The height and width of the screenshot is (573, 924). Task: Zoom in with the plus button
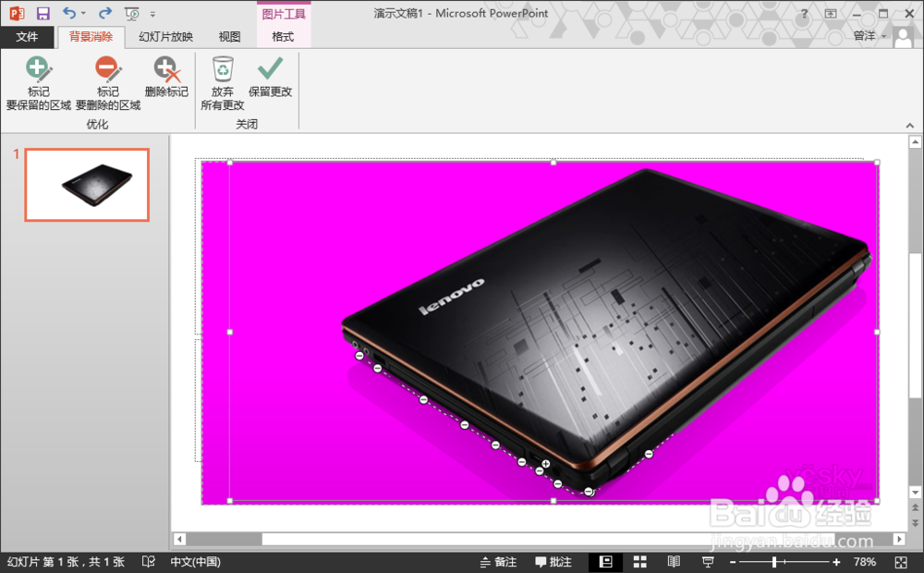pyautogui.click(x=836, y=563)
